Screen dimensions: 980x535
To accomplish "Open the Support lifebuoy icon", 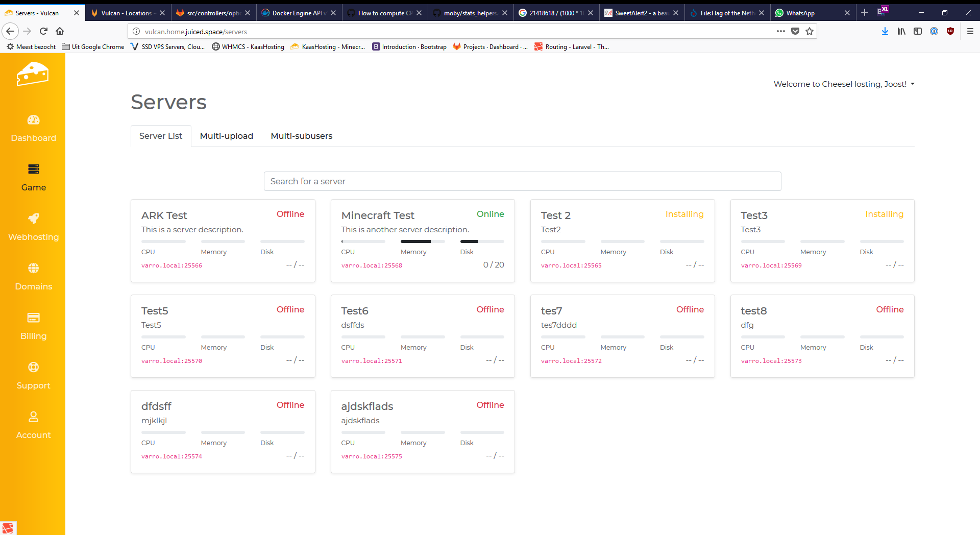I will 33,367.
